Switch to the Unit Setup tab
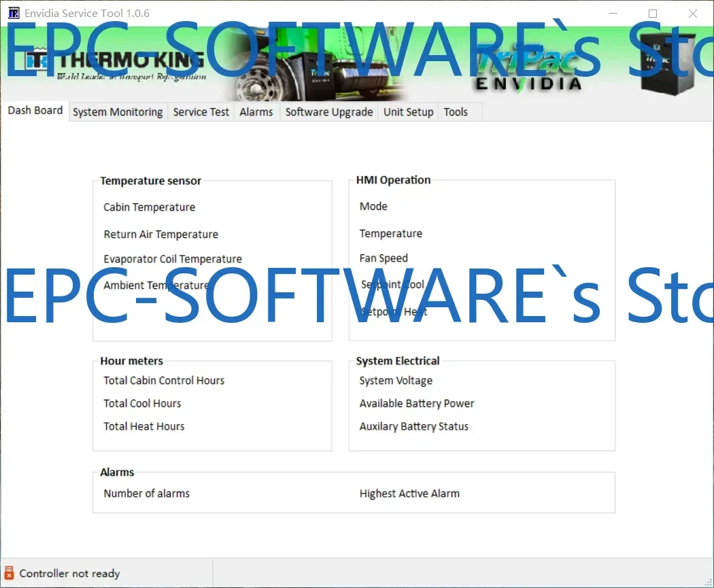 pyautogui.click(x=408, y=111)
